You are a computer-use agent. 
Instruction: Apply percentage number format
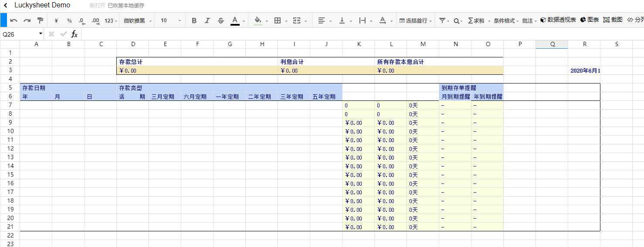[69, 20]
